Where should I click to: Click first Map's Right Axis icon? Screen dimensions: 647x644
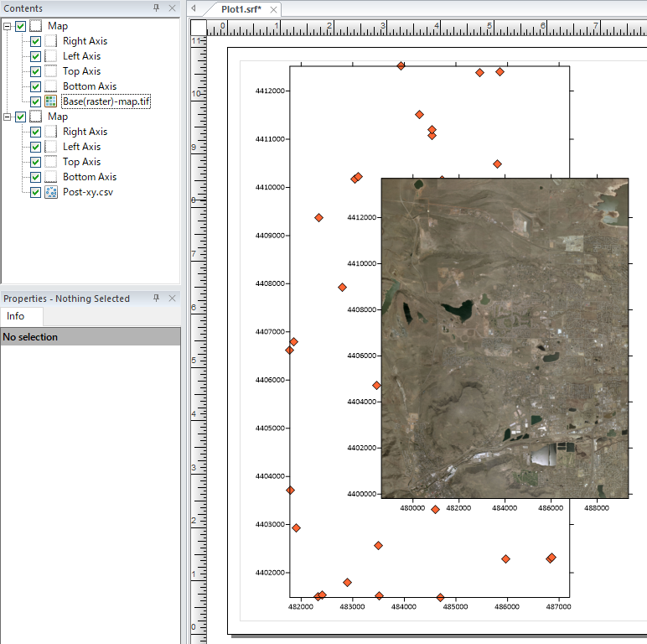(51, 41)
